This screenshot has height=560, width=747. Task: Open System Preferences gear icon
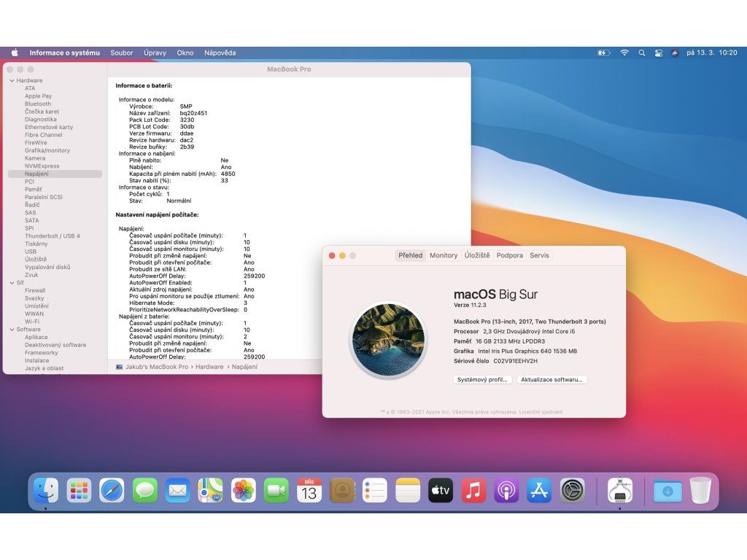(572, 491)
